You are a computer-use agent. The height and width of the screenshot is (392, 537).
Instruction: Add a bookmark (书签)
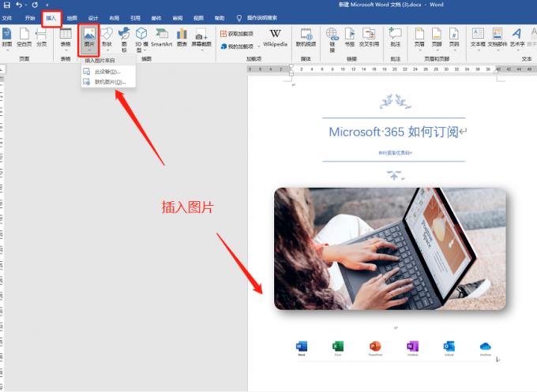(349, 38)
